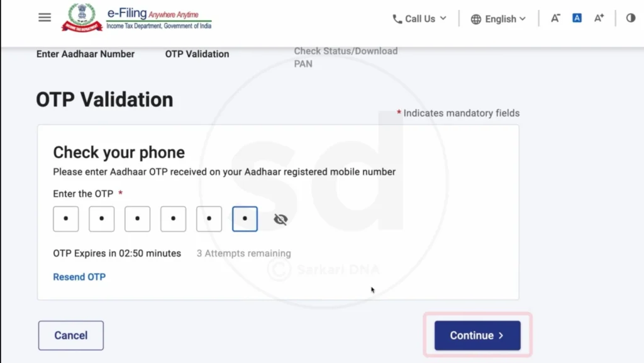Reset to default font size icon
The width and height of the screenshot is (644, 363).
[577, 18]
